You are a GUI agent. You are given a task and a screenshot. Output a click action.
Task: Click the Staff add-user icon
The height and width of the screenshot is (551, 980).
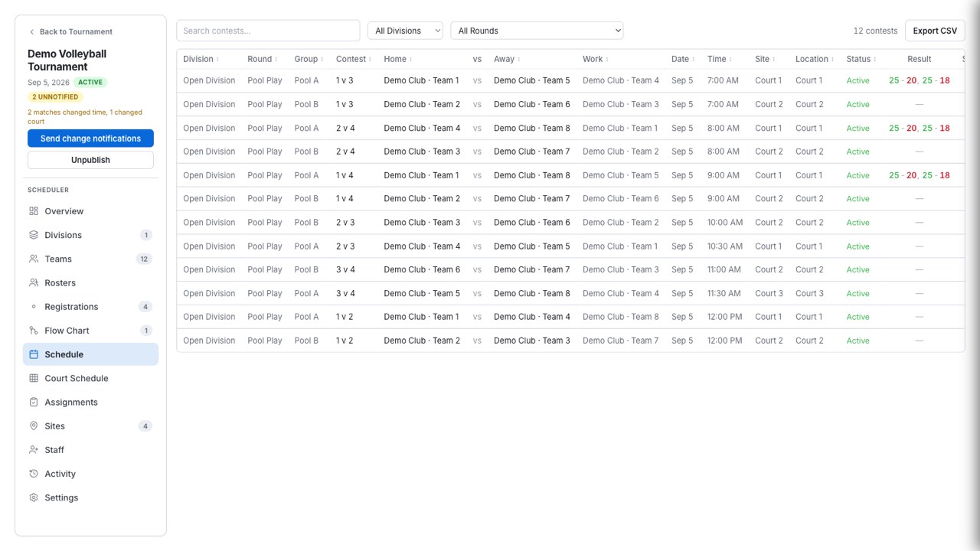coord(34,450)
